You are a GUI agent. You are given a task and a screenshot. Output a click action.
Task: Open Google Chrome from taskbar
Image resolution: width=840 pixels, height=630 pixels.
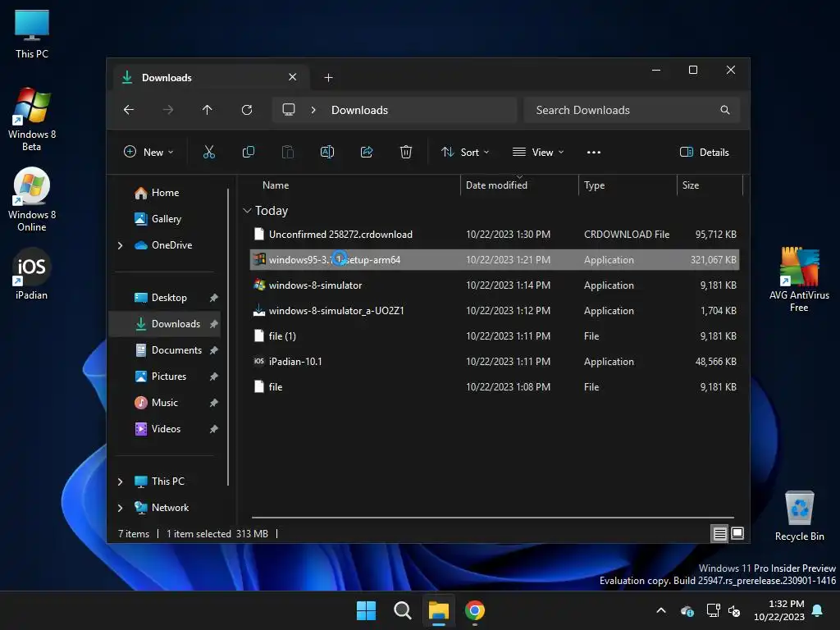tap(475, 610)
